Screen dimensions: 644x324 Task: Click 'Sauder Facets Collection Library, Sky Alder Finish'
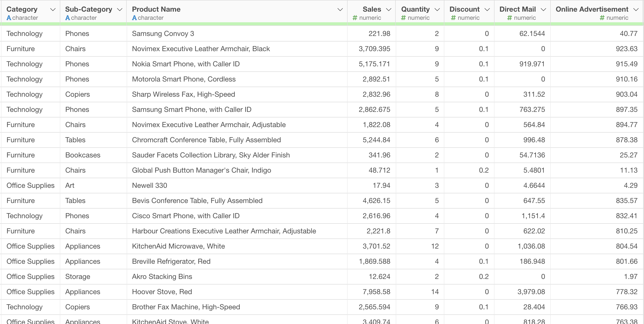[211, 155]
